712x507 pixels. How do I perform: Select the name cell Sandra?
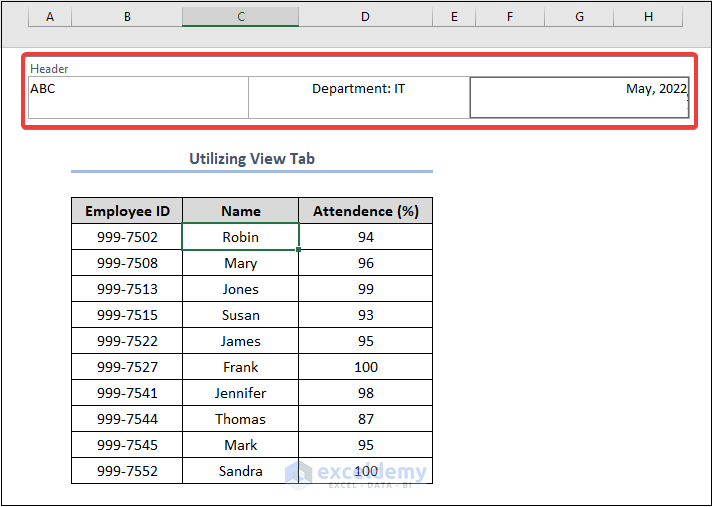point(241,471)
